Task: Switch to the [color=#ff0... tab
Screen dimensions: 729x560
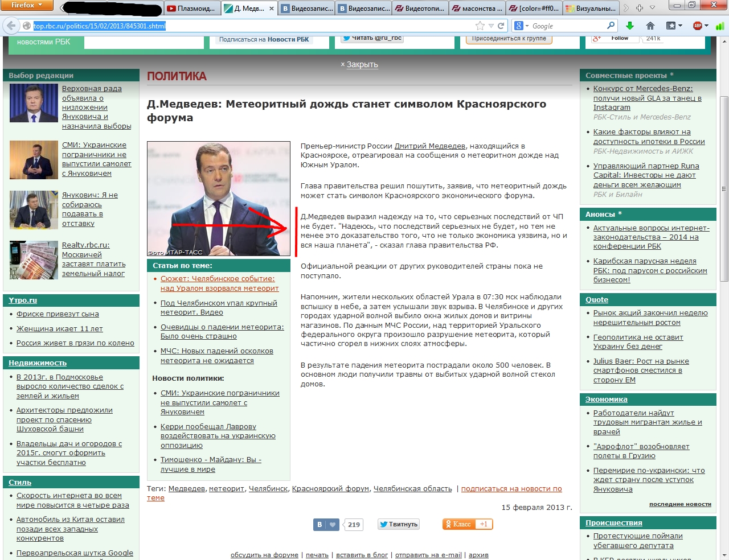Action: (534, 9)
